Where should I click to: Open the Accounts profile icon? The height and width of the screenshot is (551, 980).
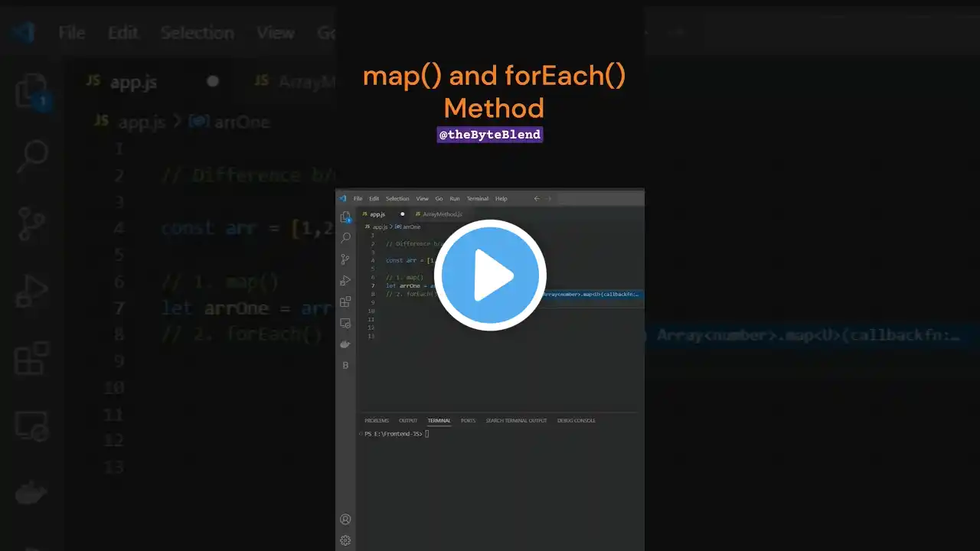click(345, 520)
